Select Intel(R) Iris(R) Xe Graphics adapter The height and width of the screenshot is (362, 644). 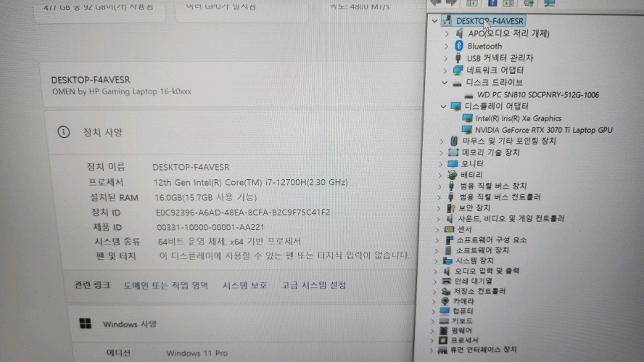click(x=519, y=118)
